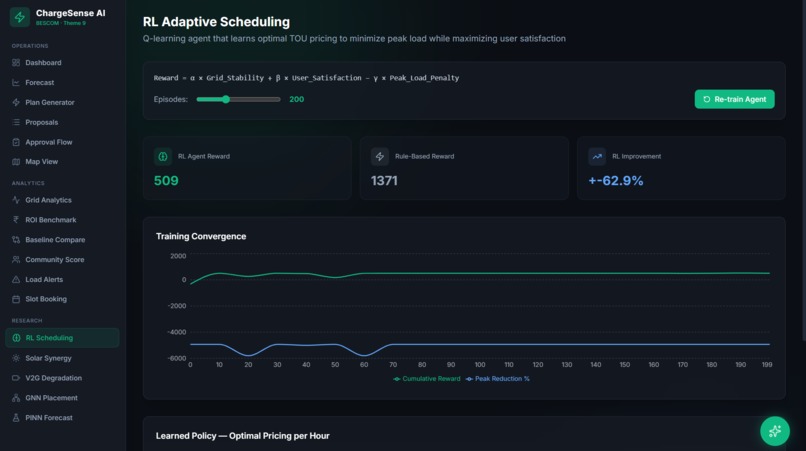This screenshot has height=451, width=806.
Task: Open PINN Forecast page
Action: pos(62,418)
